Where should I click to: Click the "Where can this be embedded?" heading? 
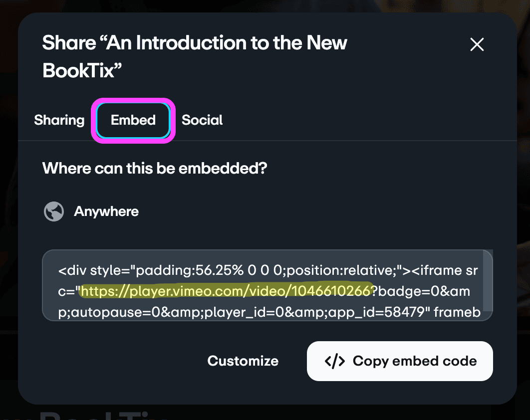point(155,168)
